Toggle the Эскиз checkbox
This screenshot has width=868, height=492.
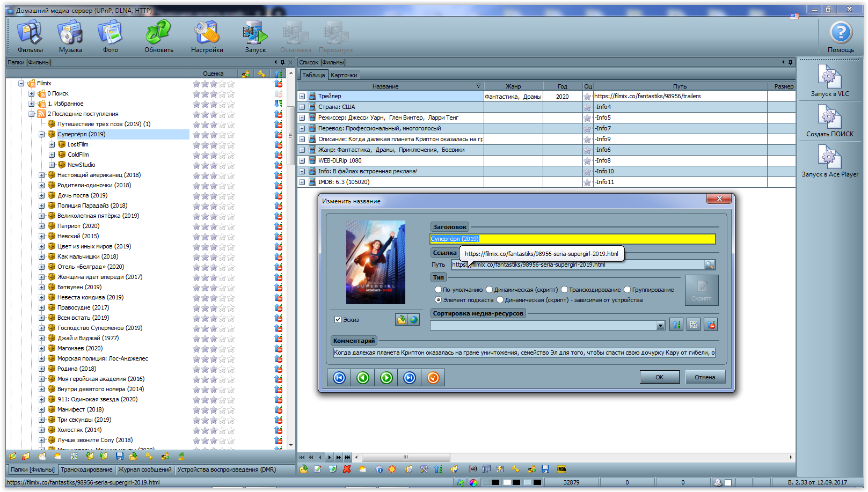tap(338, 320)
